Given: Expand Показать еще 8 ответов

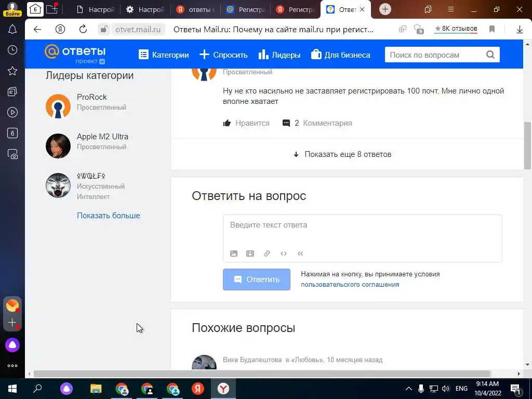Looking at the screenshot, I should click(343, 154).
